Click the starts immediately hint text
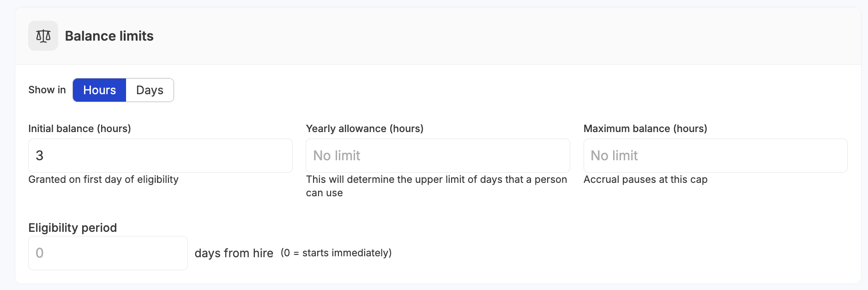868x290 pixels. 336,253
